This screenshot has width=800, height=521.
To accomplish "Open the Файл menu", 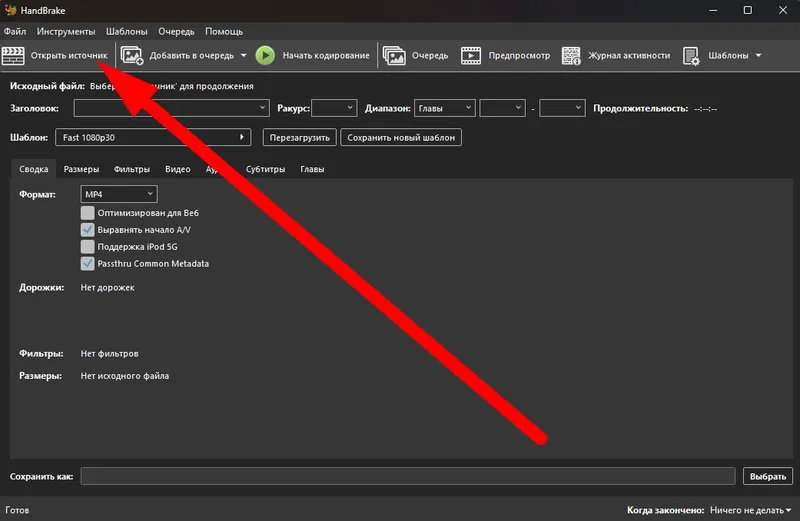I will [15, 31].
